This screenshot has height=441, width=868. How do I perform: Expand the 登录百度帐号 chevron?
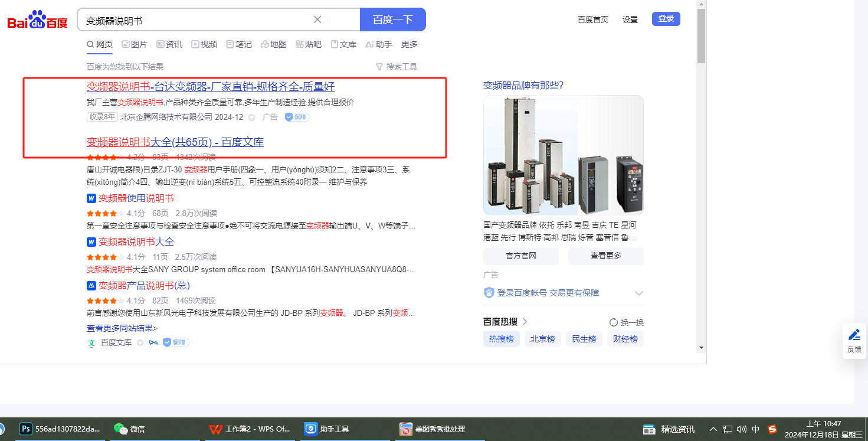(638, 293)
